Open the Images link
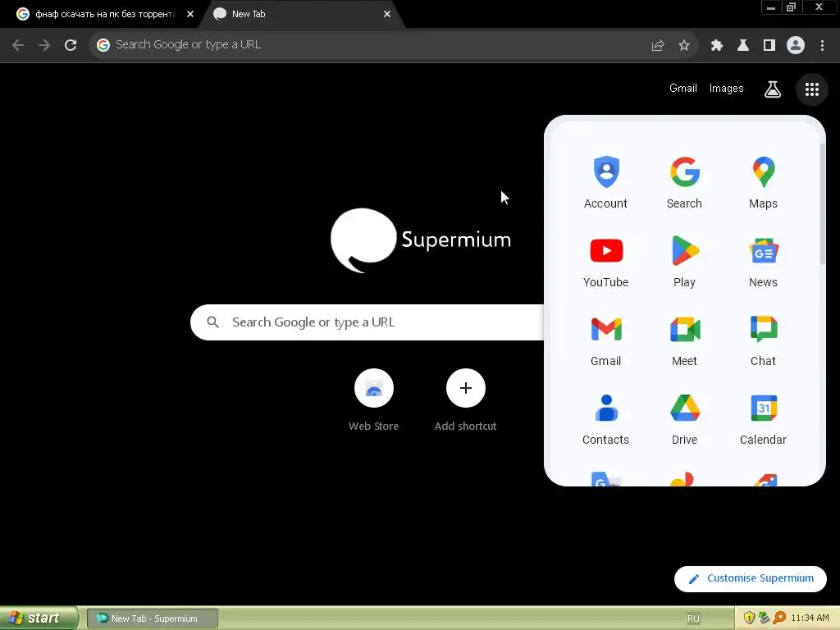The width and height of the screenshot is (840, 630). [727, 89]
